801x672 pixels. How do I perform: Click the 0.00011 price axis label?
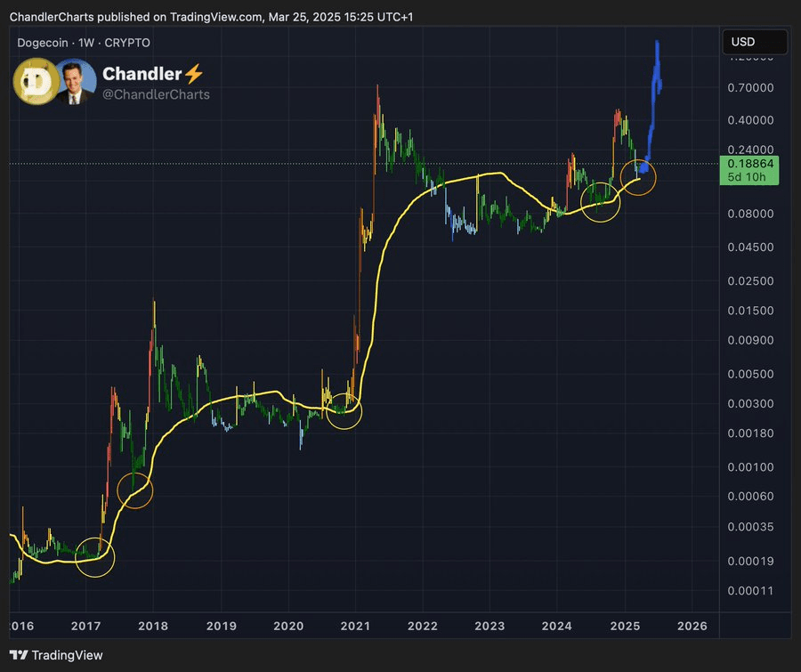click(750, 591)
